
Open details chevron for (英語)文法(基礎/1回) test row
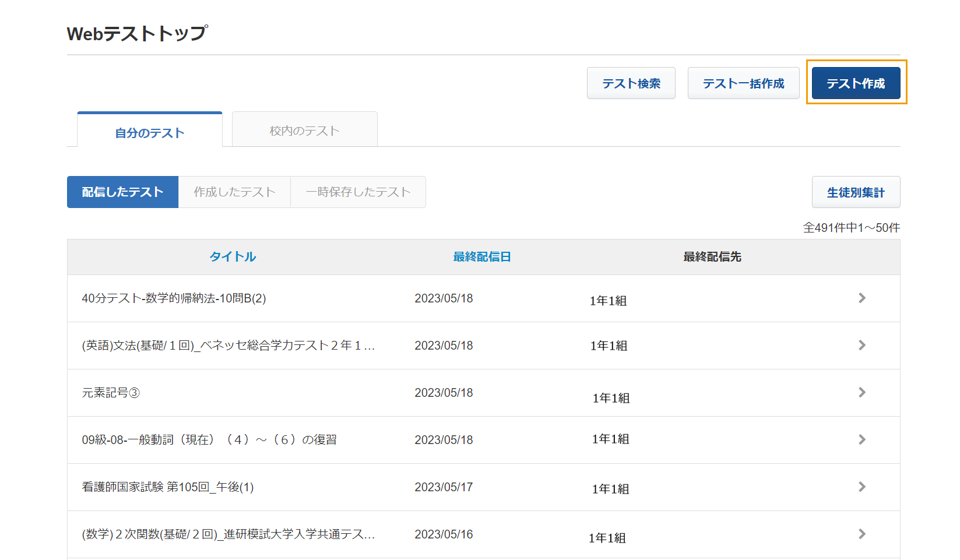click(x=863, y=345)
